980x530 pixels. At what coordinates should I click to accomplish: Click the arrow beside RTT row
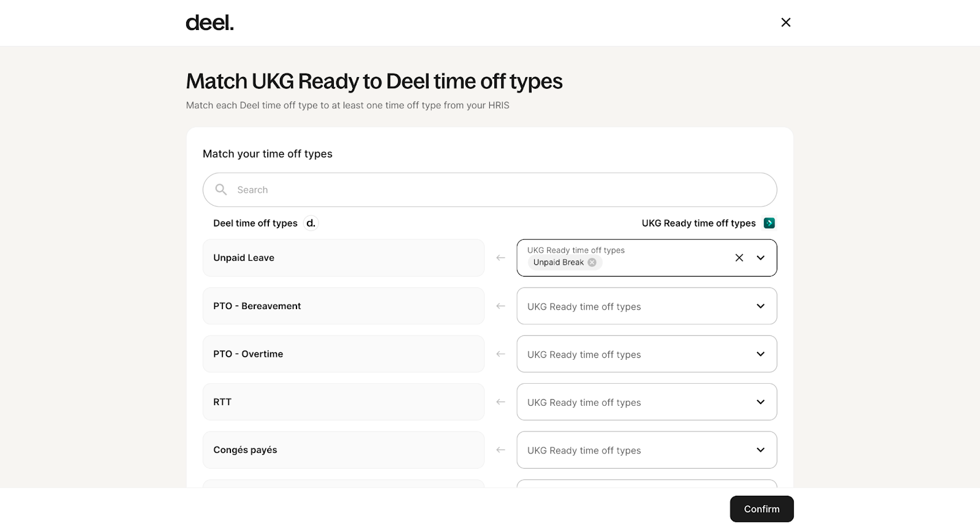[x=500, y=402]
